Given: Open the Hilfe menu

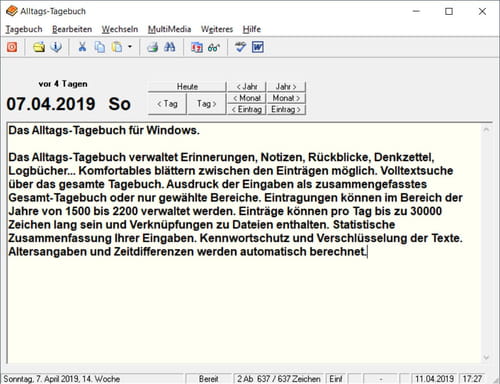Looking at the screenshot, I should (x=252, y=29).
